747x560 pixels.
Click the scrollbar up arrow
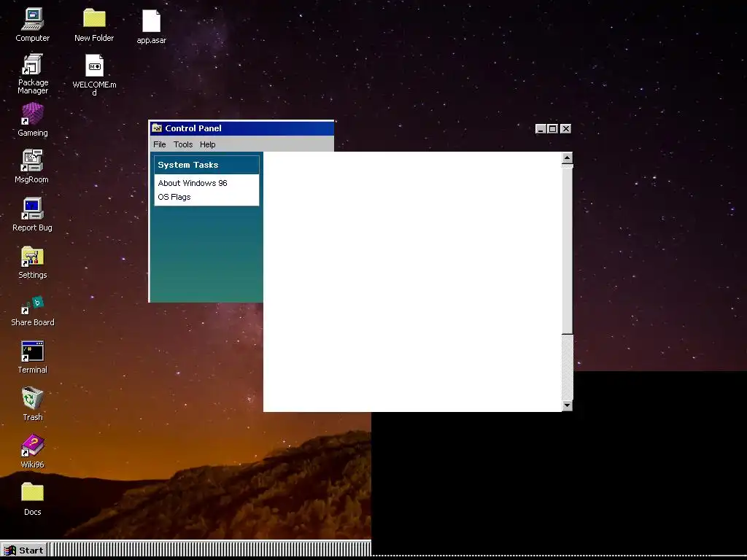(x=567, y=158)
